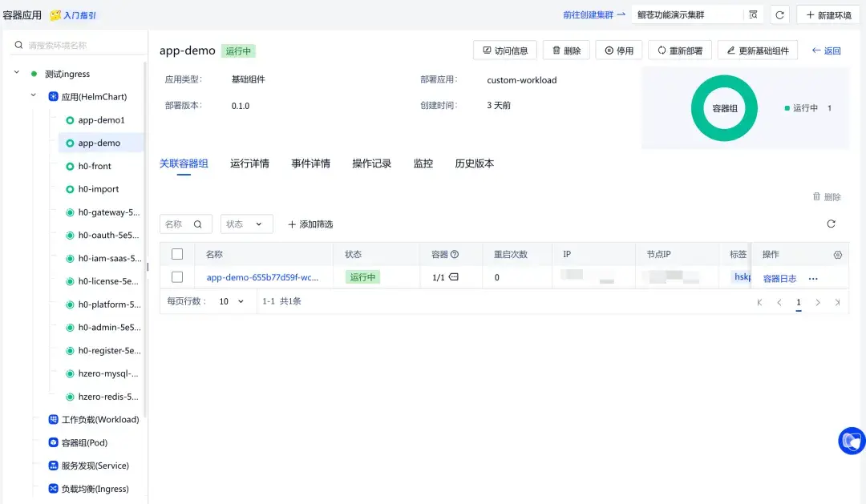Screen dimensions: 866x504
Task: Open the table column settings gear icon
Action: [x=838, y=255]
